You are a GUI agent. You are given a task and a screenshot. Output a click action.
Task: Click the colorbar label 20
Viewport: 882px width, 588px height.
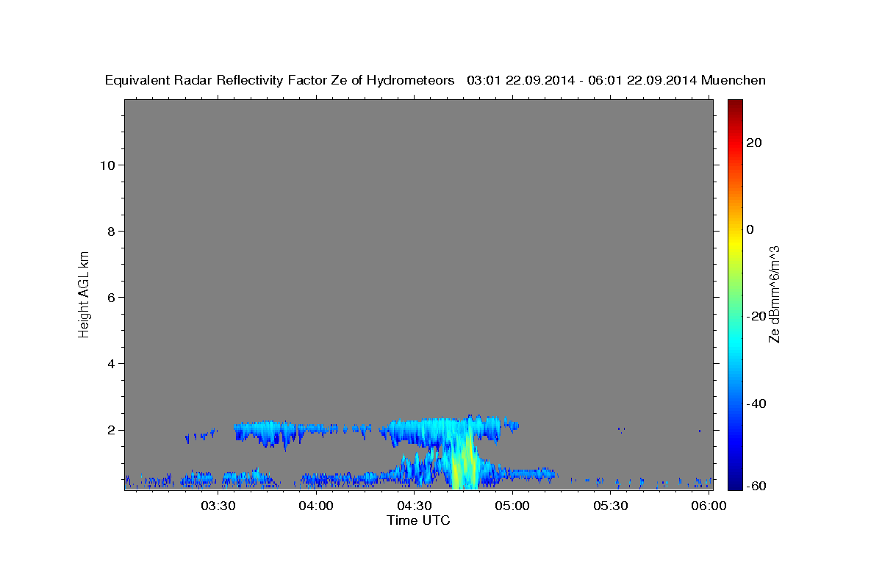point(754,143)
